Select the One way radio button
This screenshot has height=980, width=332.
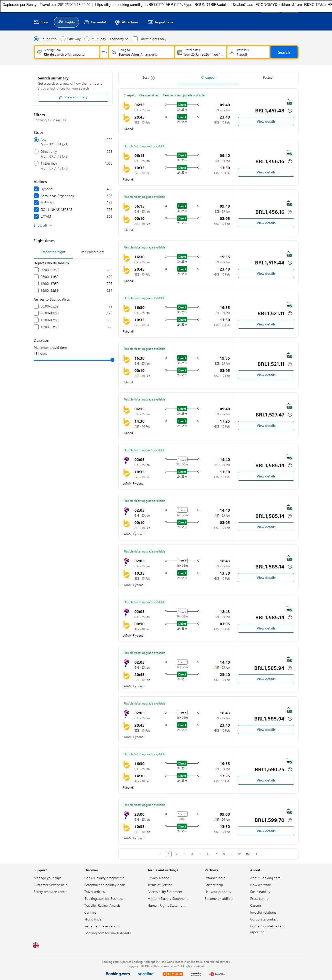click(x=63, y=39)
